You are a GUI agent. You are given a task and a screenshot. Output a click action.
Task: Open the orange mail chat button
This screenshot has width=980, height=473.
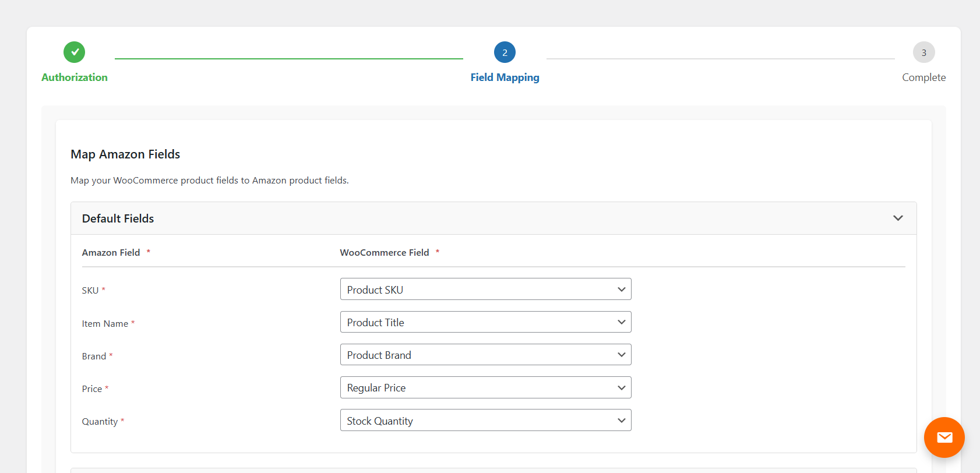(x=944, y=437)
